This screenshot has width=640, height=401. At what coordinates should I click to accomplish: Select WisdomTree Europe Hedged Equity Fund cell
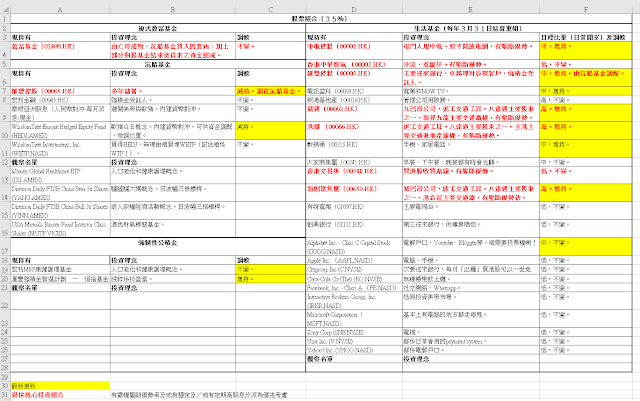click(x=60, y=131)
